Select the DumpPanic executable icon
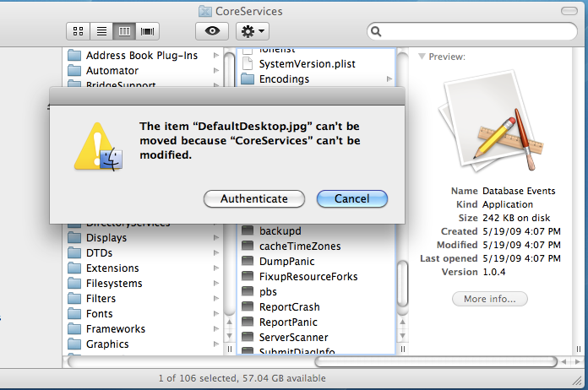The height and width of the screenshot is (390, 588). click(x=248, y=261)
